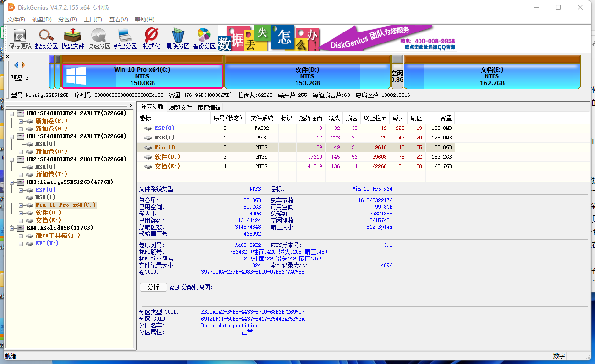Collapse the RD4 ASolidUSB tree node

11,228
